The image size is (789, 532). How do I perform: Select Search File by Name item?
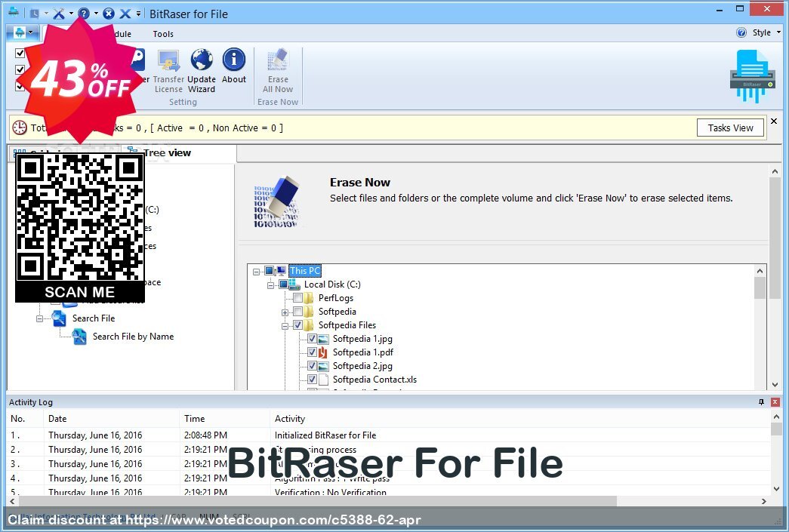point(134,337)
